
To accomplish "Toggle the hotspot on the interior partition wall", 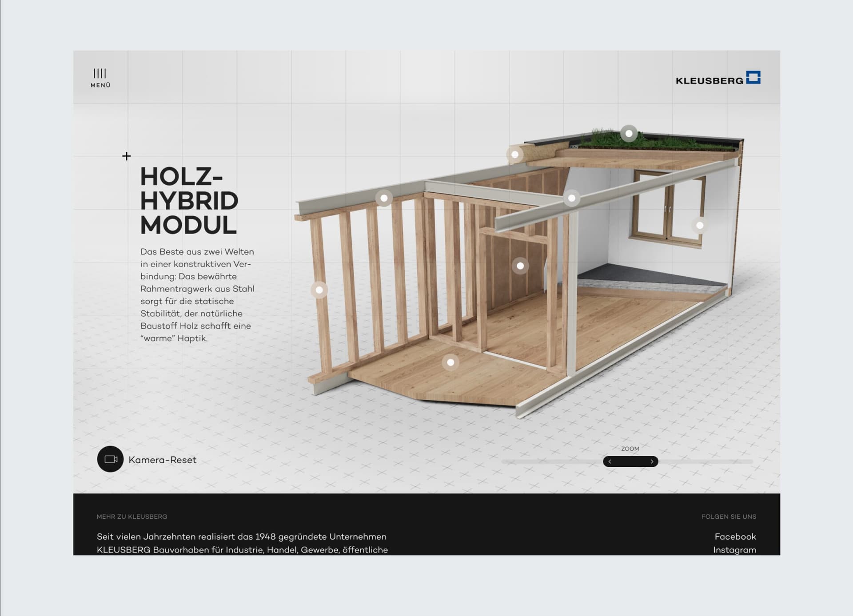I will click(519, 266).
